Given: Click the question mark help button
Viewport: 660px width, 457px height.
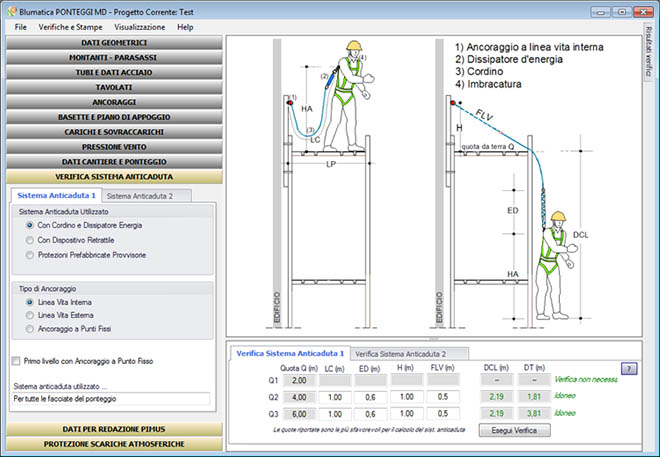Looking at the screenshot, I should [x=628, y=368].
